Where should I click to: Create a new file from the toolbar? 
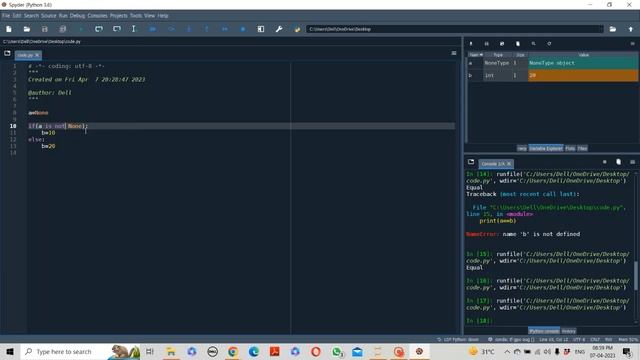coord(9,29)
